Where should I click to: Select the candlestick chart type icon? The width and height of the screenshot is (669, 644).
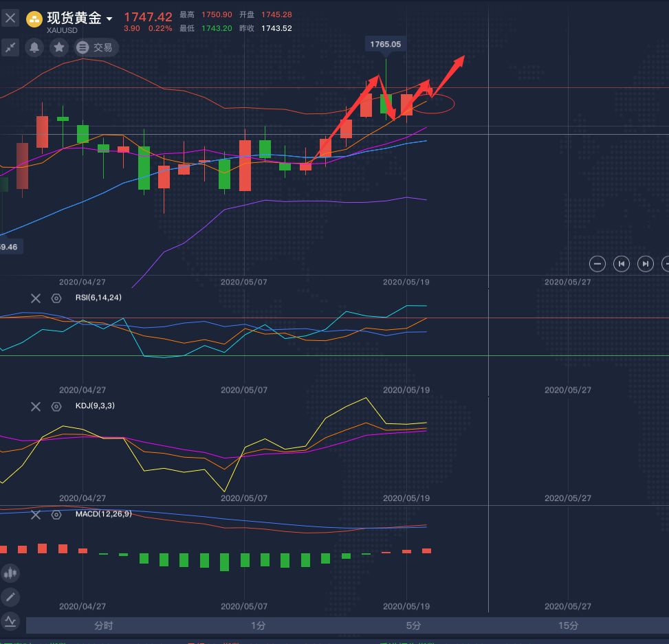[10, 573]
